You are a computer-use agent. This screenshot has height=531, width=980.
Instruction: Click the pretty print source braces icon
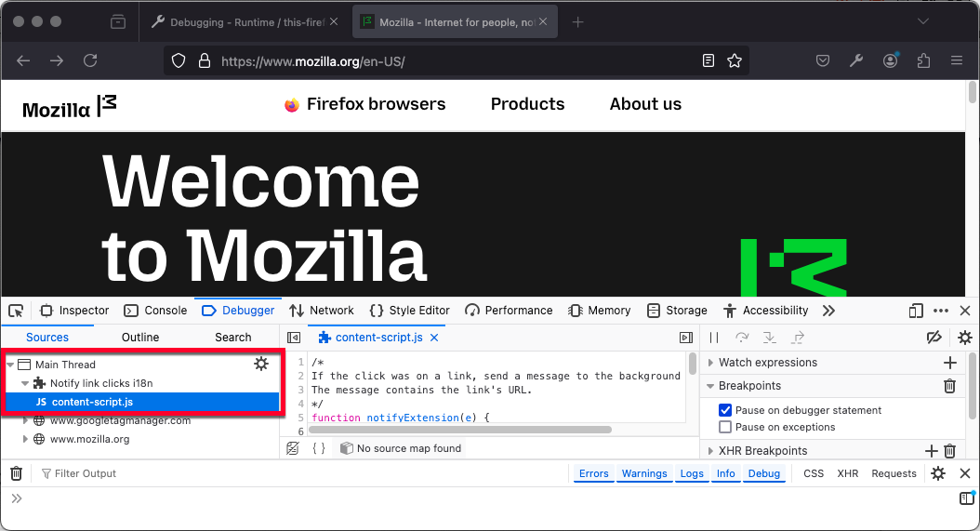[318, 448]
